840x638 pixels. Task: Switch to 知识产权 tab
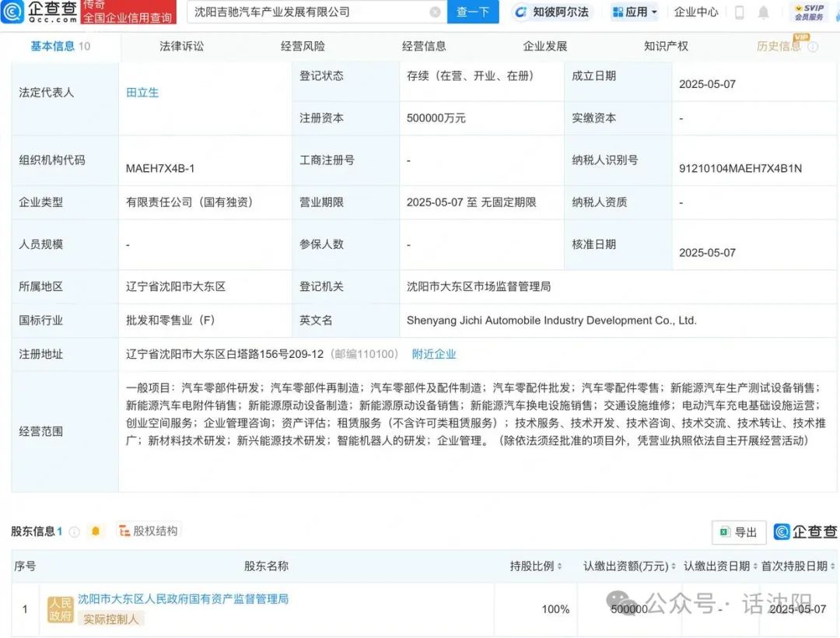pyautogui.click(x=666, y=46)
